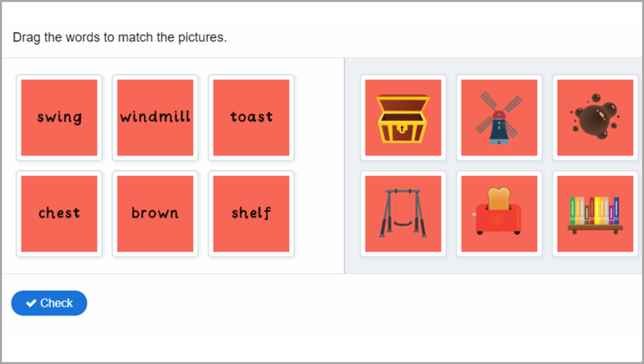The height and width of the screenshot is (364, 644).
Task: Select the word card labeled chest
Action: [59, 213]
